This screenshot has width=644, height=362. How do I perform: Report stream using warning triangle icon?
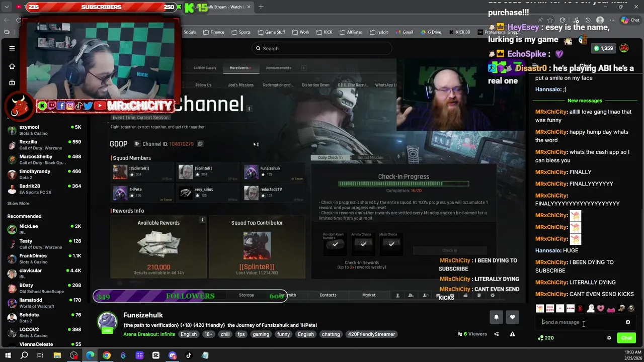coord(512,334)
